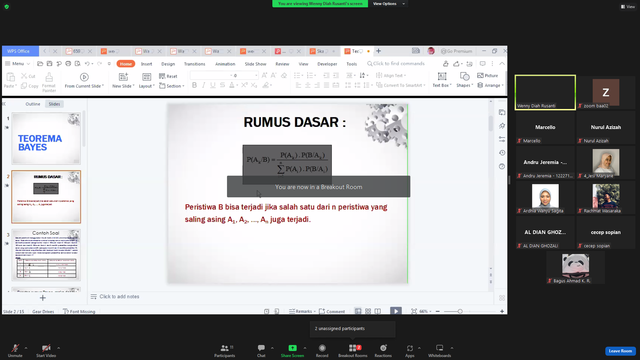640x360 pixels.
Task: Click the Font Missing status indicator
Action: 79,311
